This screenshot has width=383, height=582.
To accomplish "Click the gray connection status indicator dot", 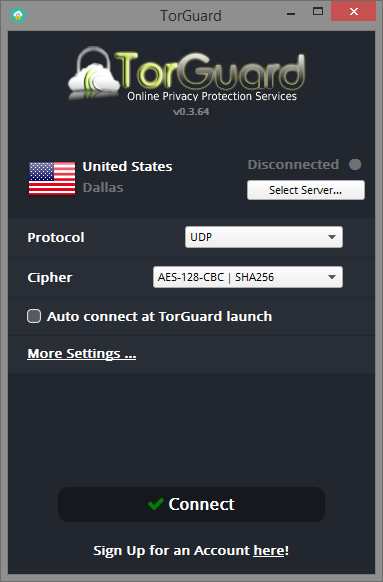I will coord(355,164).
